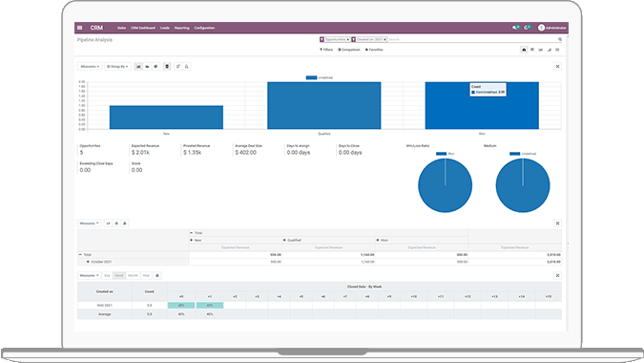Select bar chart view in graph toolbar

pos(138,66)
